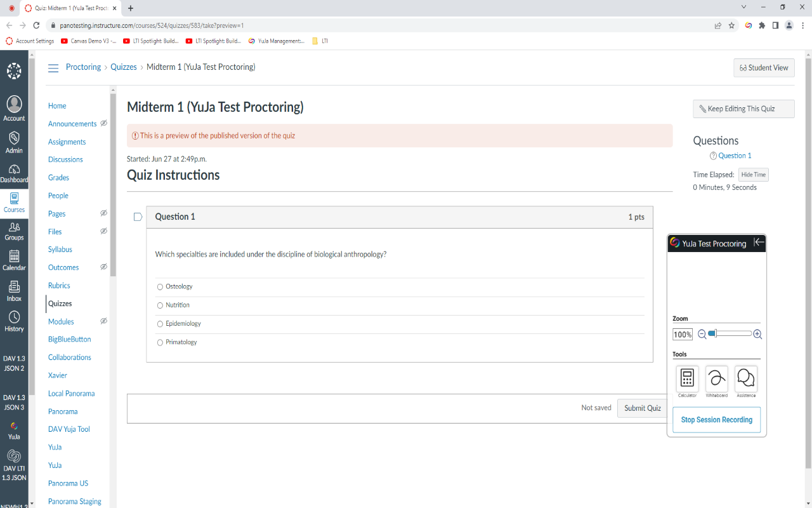Image resolution: width=812 pixels, height=508 pixels.
Task: Click Stop Session Recording button
Action: tap(717, 420)
